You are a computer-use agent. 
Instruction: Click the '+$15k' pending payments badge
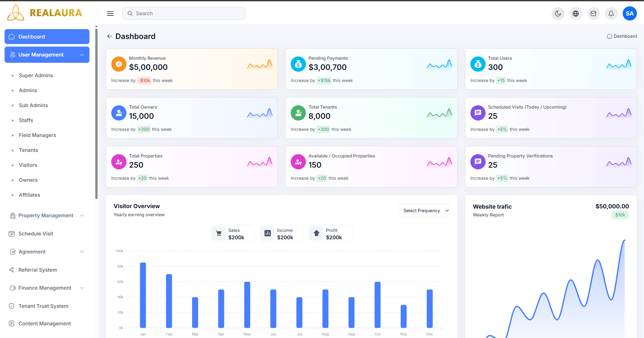(x=324, y=81)
